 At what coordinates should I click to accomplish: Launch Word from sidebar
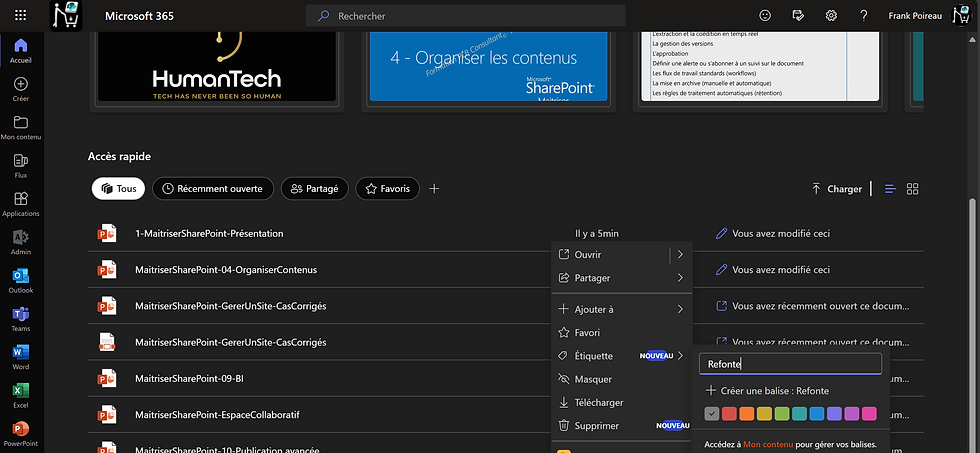[x=21, y=357]
